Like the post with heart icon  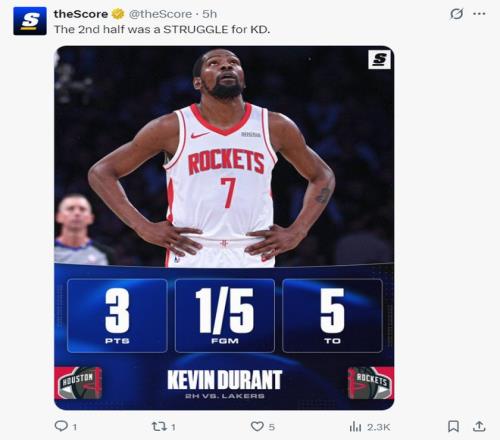[257, 426]
